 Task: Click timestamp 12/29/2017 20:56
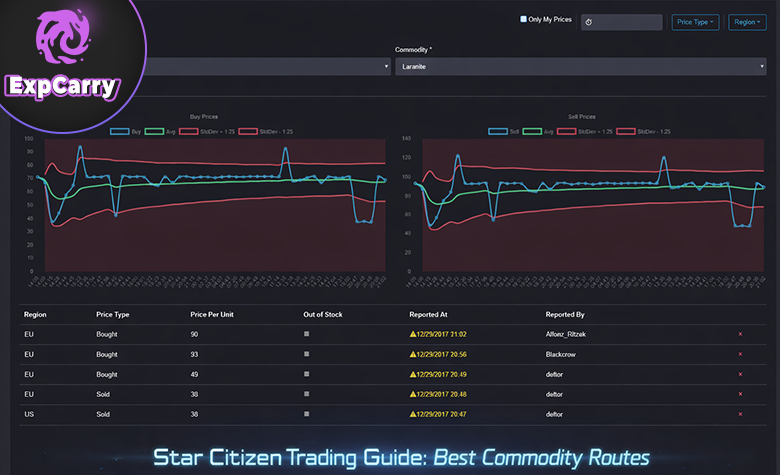(x=442, y=354)
